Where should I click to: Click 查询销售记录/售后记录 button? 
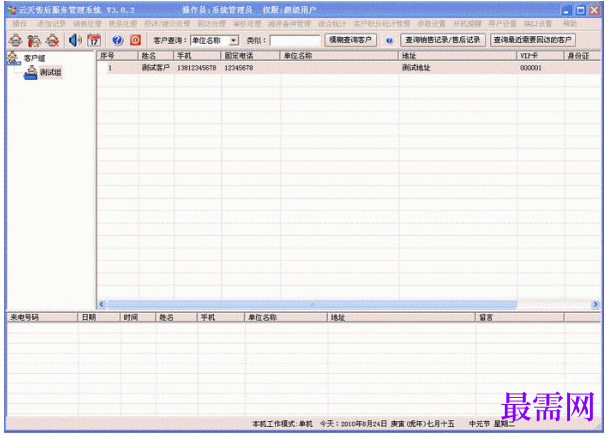pyautogui.click(x=443, y=40)
